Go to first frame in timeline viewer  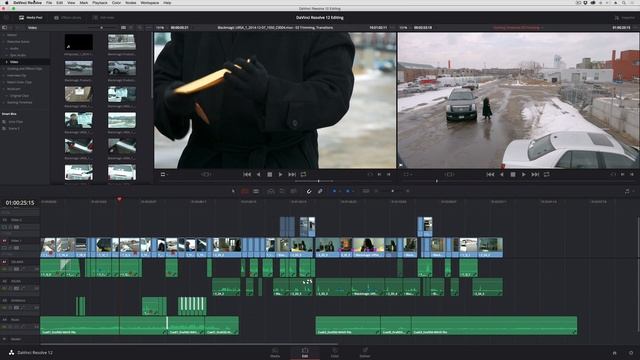[490, 174]
